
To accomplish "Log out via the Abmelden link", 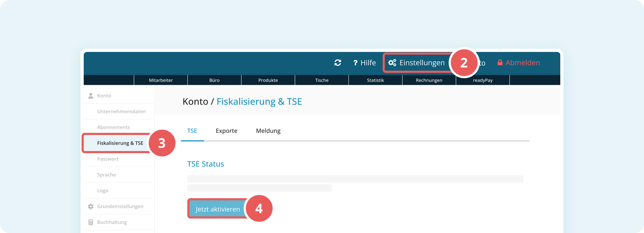I will click(518, 63).
